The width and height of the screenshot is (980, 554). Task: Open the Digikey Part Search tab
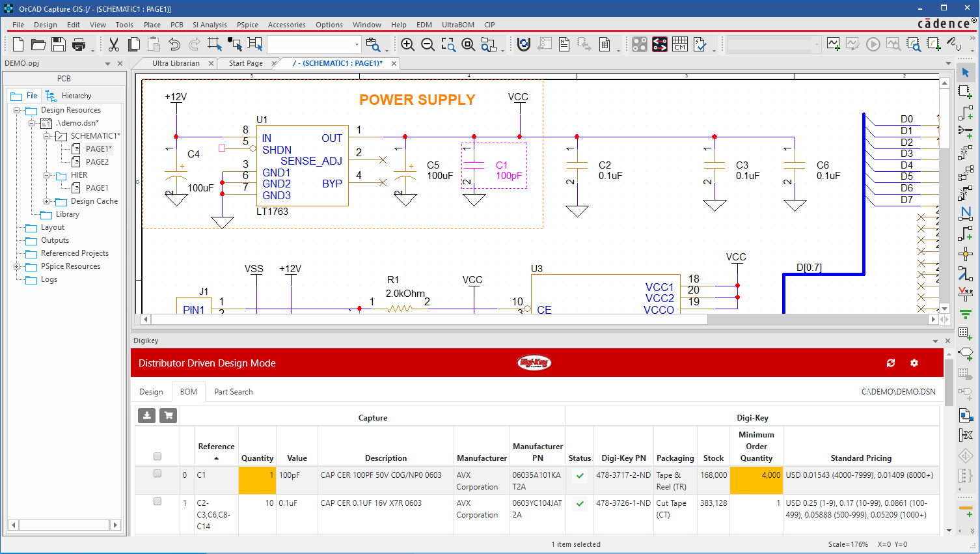click(x=234, y=392)
